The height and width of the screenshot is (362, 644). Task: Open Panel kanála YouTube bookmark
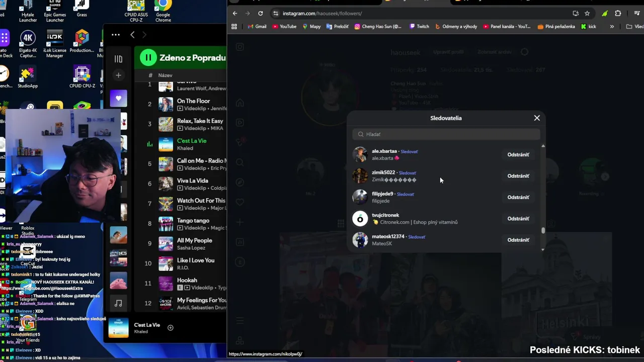507,27
